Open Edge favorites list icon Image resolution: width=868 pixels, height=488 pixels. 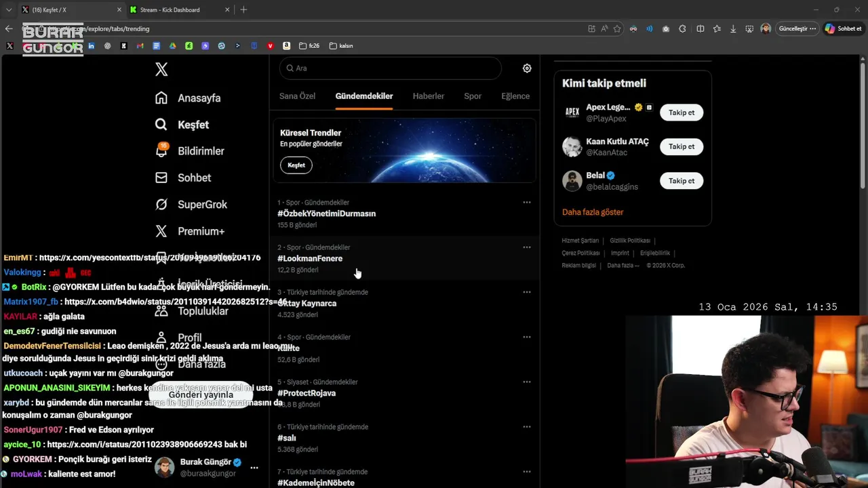pos(717,28)
